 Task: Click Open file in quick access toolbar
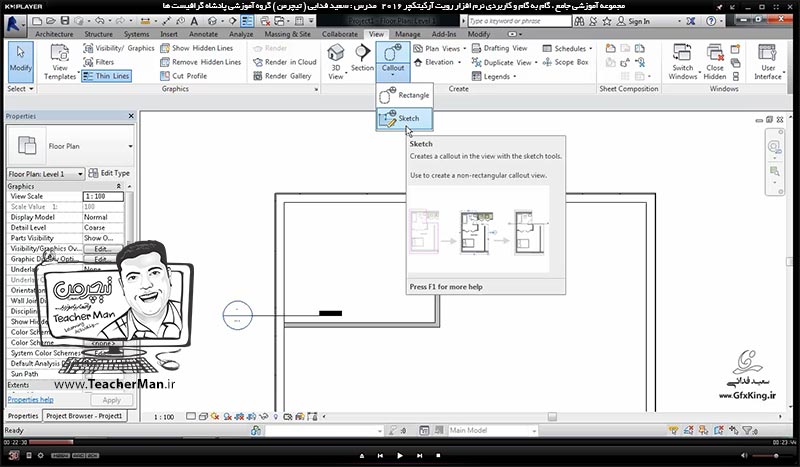[51, 21]
